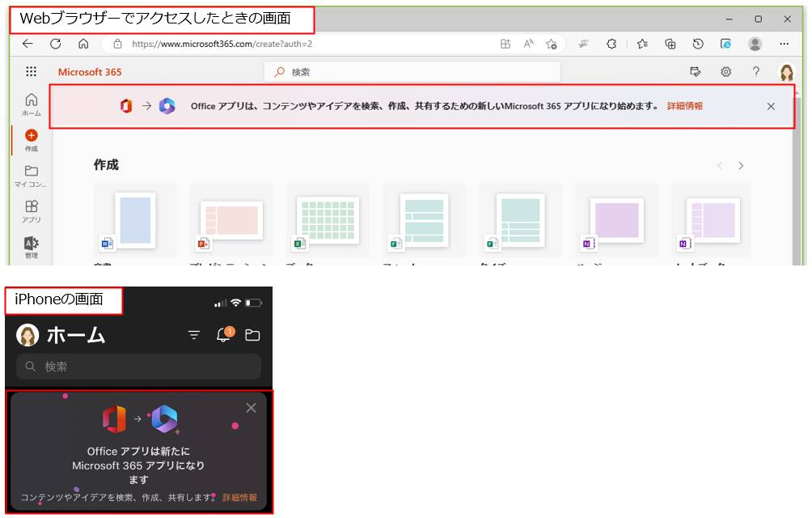812x518 pixels.
Task: Tap 詳細情報 link on iPhone card
Action: click(239, 497)
